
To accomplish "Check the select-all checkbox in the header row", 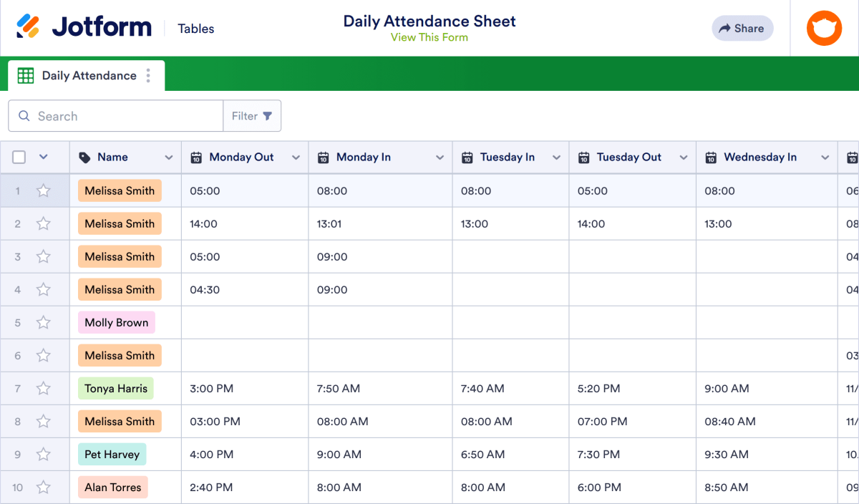I will pyautogui.click(x=19, y=157).
